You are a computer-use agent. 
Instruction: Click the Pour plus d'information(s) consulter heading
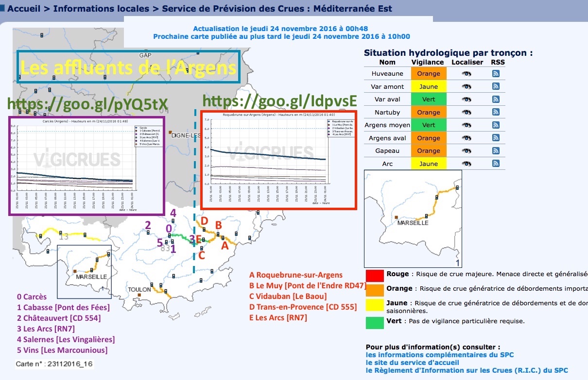[433, 347]
